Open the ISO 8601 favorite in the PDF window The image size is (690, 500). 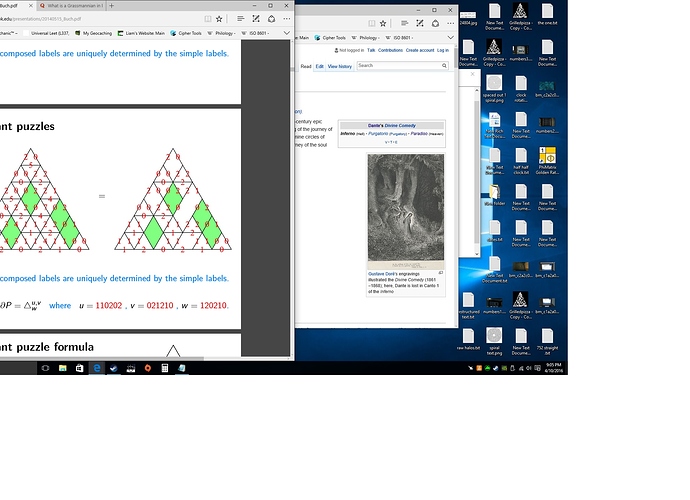pos(256,33)
